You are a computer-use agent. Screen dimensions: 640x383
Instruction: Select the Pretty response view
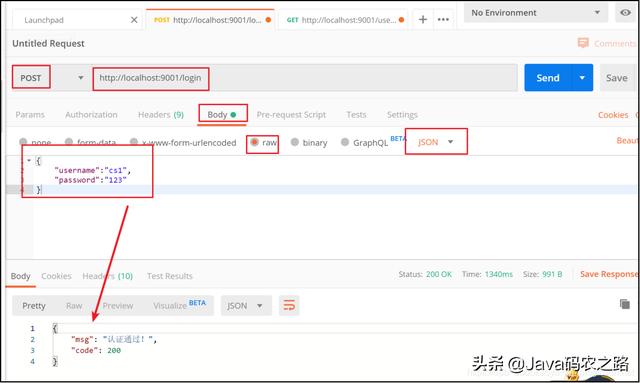pos(34,306)
